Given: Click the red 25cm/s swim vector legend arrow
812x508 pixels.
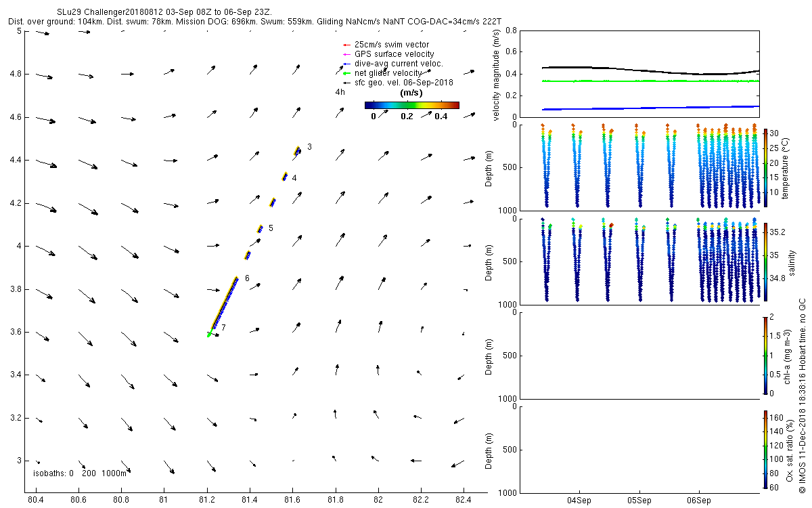Looking at the screenshot, I should tap(346, 45).
